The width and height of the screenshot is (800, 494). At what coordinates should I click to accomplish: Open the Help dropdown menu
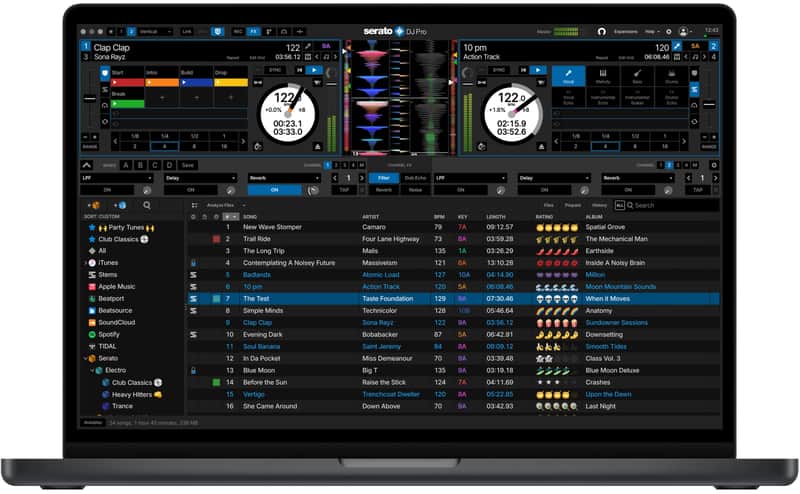pos(652,32)
